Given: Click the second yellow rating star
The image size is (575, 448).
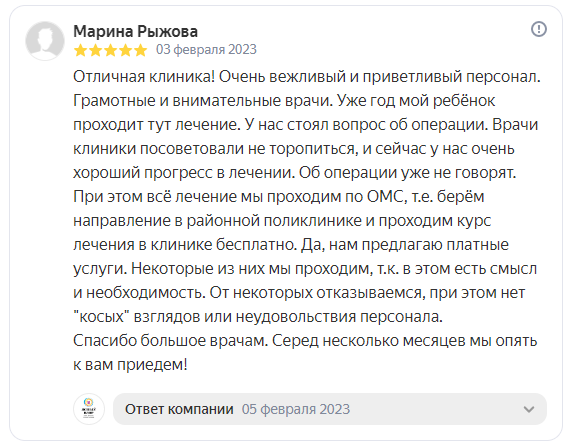Looking at the screenshot, I should 95,50.
